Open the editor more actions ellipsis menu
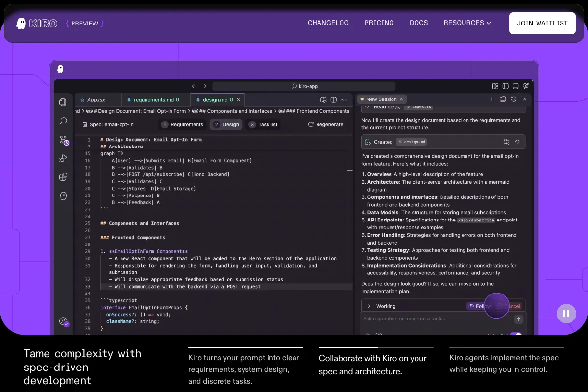588x392 pixels. [x=344, y=100]
